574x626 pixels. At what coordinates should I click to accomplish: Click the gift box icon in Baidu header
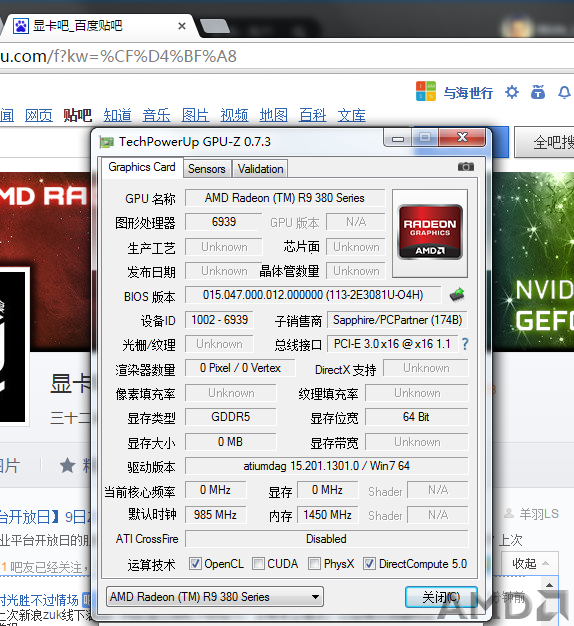coord(538,92)
